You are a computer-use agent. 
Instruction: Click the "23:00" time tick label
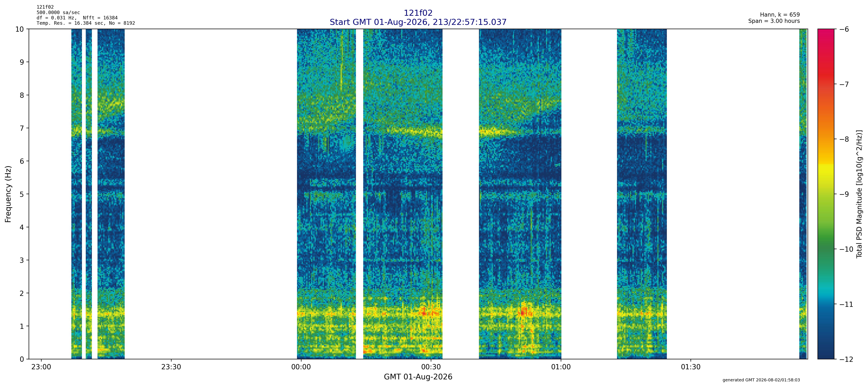pyautogui.click(x=41, y=367)
